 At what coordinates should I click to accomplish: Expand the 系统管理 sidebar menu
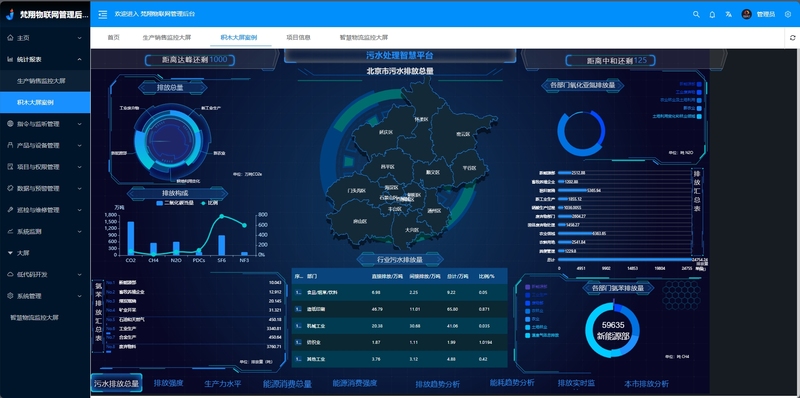[45, 296]
